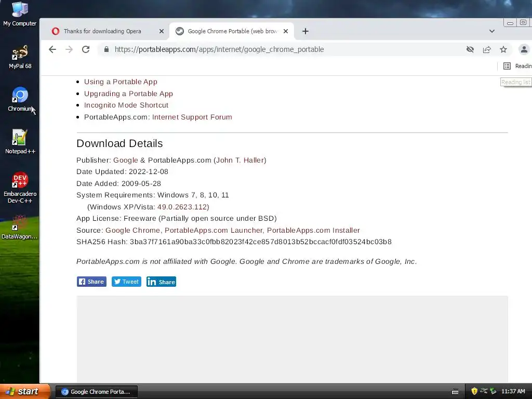Select the My Computer desktop icon

pyautogui.click(x=20, y=14)
